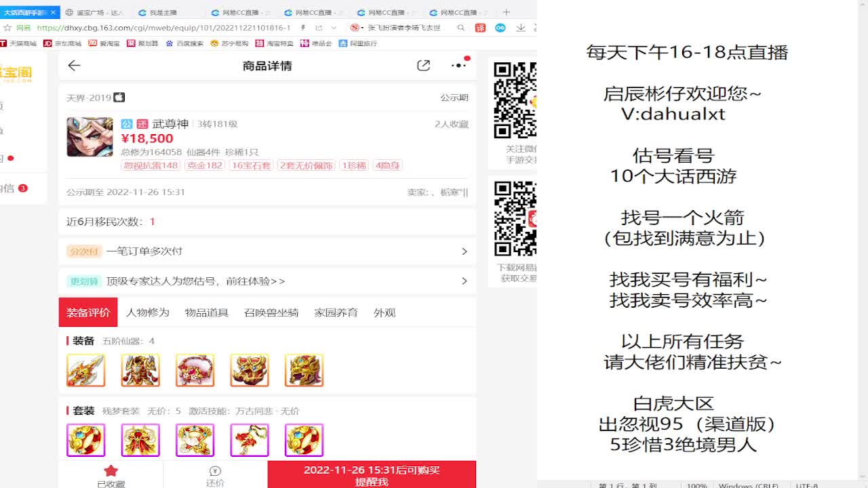Image resolution: width=868 pixels, height=488 pixels.
Task: Click the helmet equipment icon in 装备 row
Action: click(304, 370)
